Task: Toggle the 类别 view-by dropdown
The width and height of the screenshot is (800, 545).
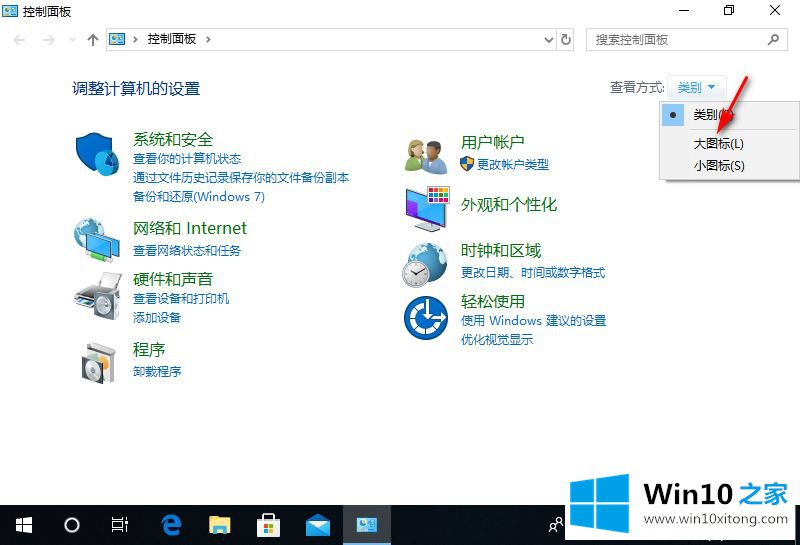Action: pos(696,87)
